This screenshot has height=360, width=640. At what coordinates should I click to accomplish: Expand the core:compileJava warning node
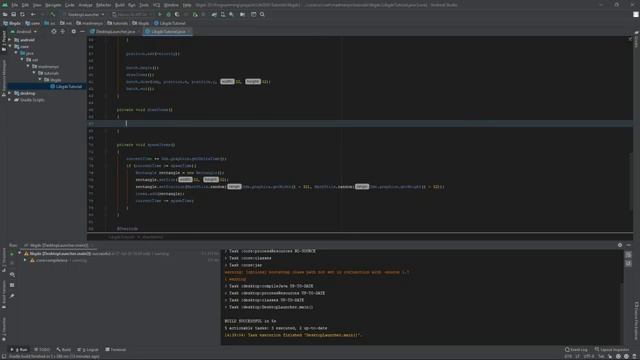[x=25, y=260]
